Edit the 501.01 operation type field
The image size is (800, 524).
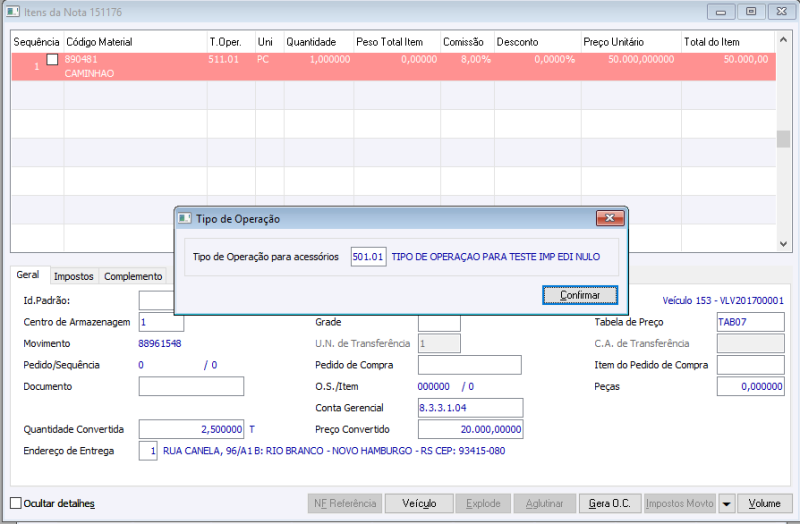[368, 257]
